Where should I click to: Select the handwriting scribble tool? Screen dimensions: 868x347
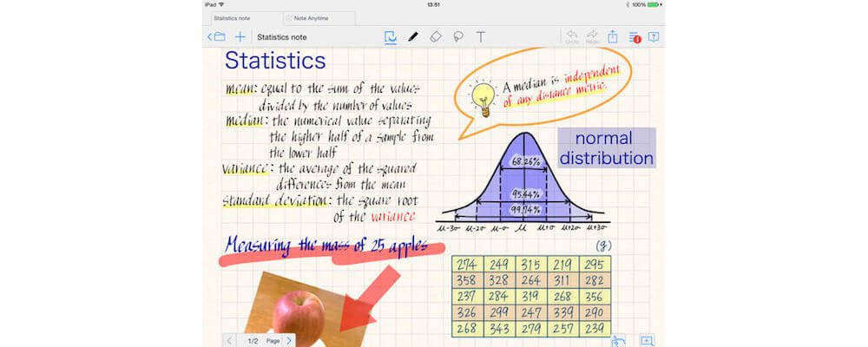[x=391, y=37]
